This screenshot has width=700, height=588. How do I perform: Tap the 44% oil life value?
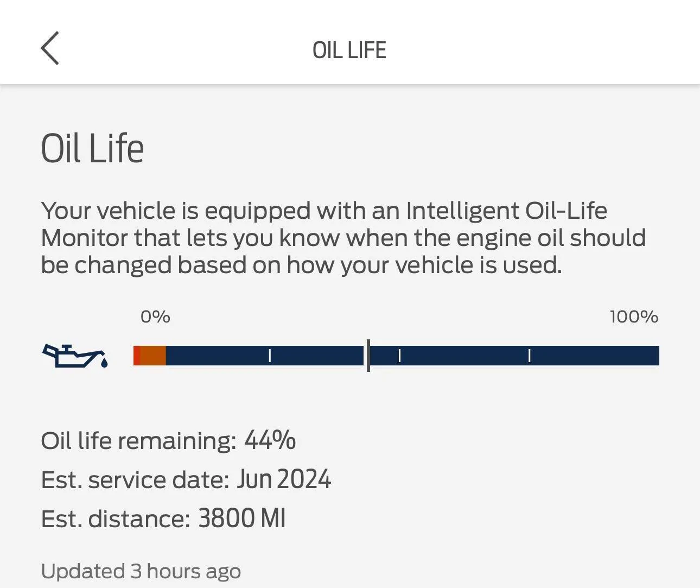pos(270,440)
